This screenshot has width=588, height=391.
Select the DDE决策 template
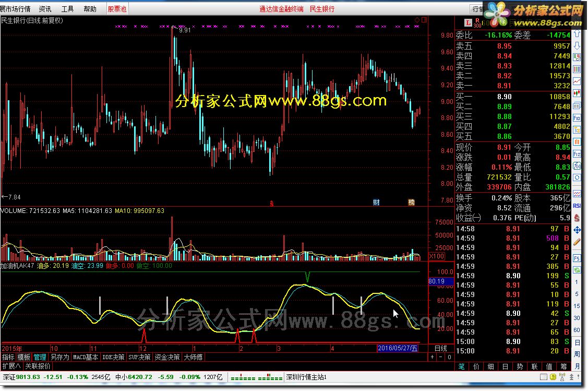[x=114, y=357]
